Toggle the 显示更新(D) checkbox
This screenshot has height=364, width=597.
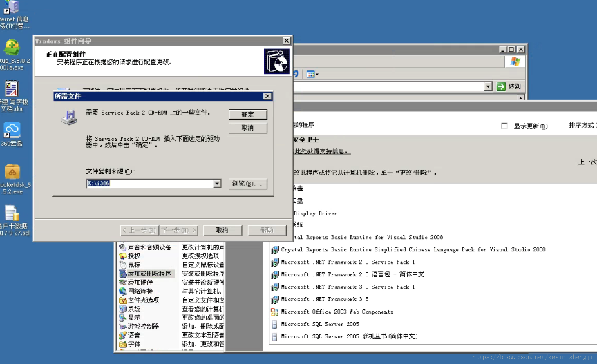(504, 126)
